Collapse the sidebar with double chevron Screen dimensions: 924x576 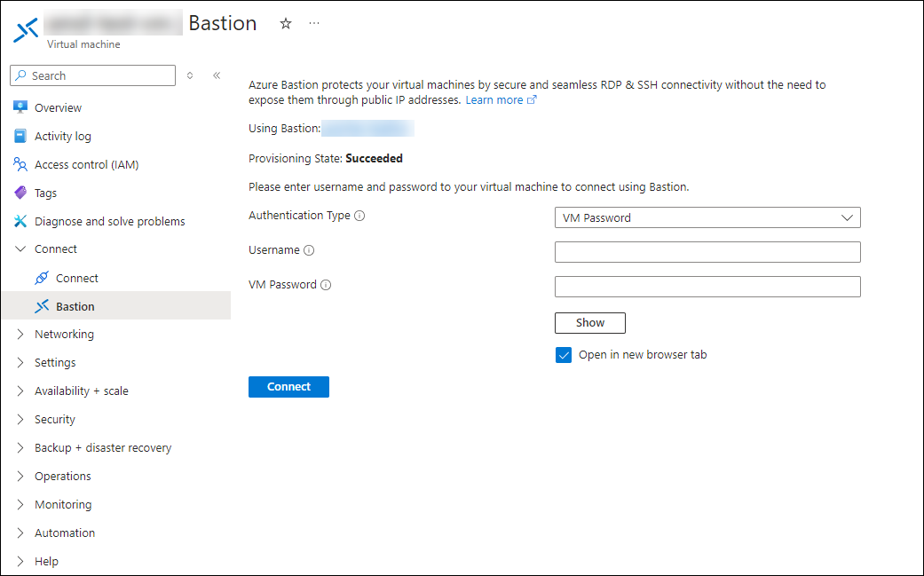(217, 75)
